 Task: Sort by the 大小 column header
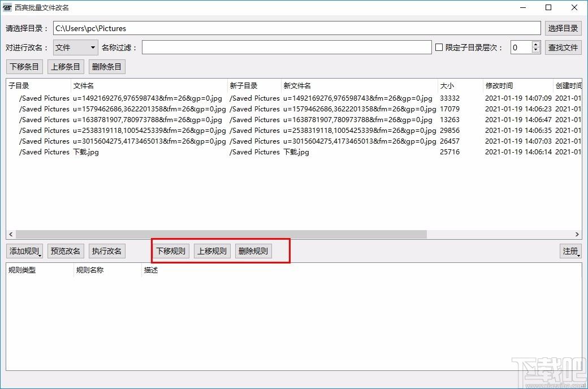click(460, 85)
